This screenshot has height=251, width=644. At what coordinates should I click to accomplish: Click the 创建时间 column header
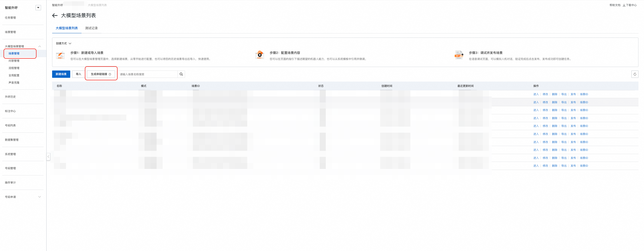[387, 86]
